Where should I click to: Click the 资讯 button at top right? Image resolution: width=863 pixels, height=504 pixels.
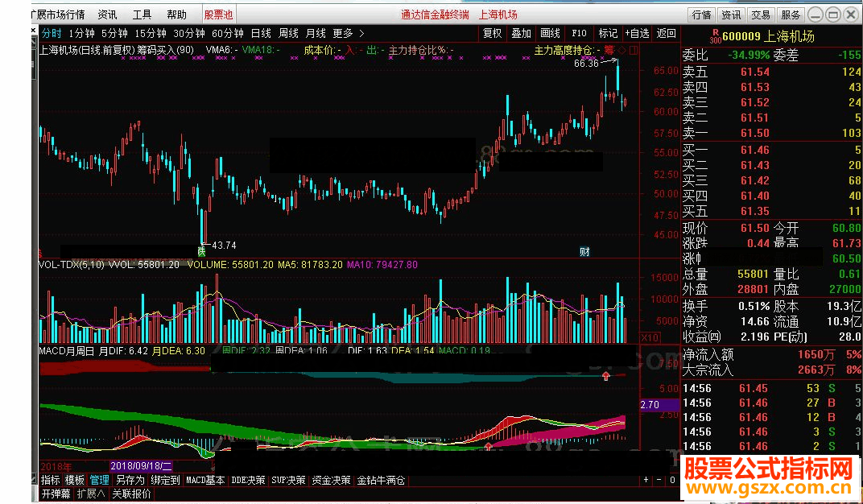[x=731, y=14]
